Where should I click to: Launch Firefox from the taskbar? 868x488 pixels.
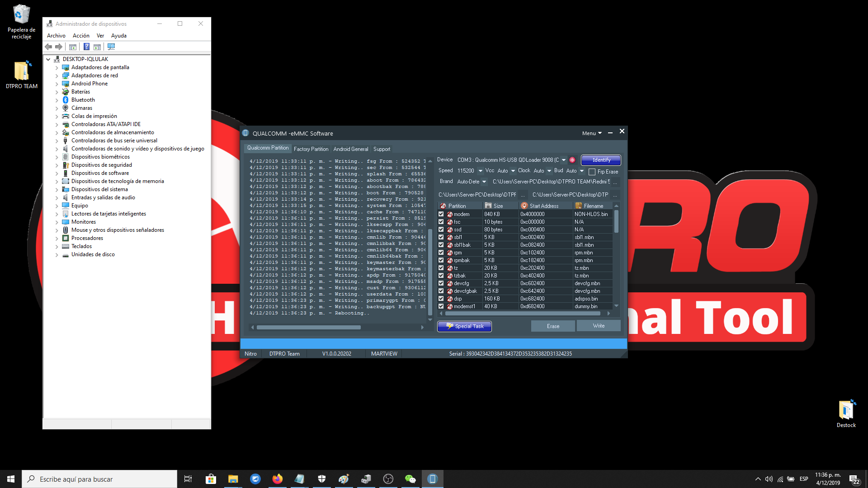(x=277, y=479)
